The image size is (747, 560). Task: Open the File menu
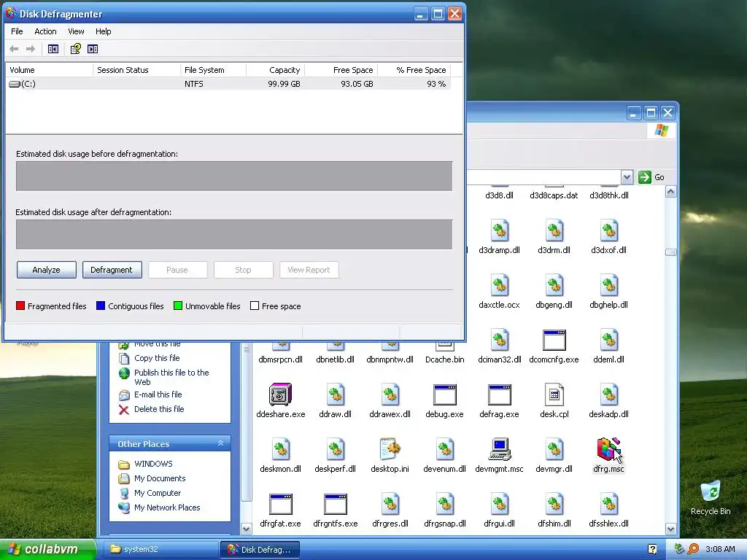(x=17, y=31)
